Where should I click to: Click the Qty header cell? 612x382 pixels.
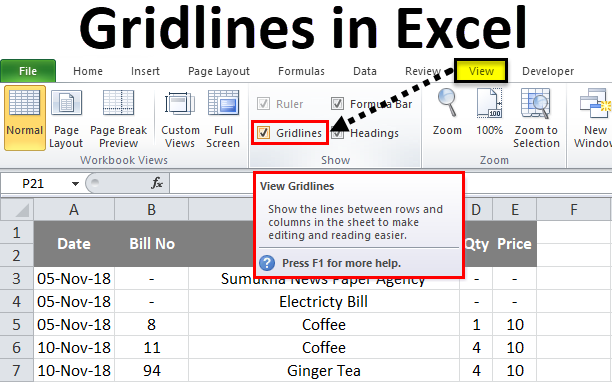pos(479,244)
